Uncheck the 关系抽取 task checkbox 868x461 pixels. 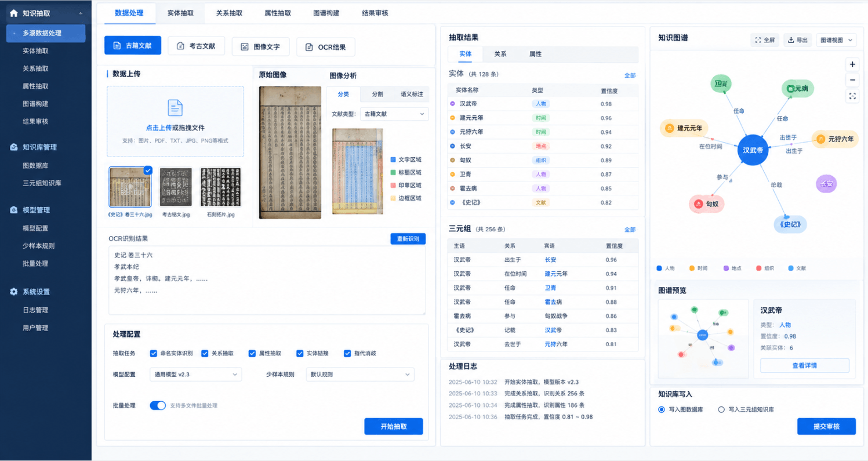(205, 353)
